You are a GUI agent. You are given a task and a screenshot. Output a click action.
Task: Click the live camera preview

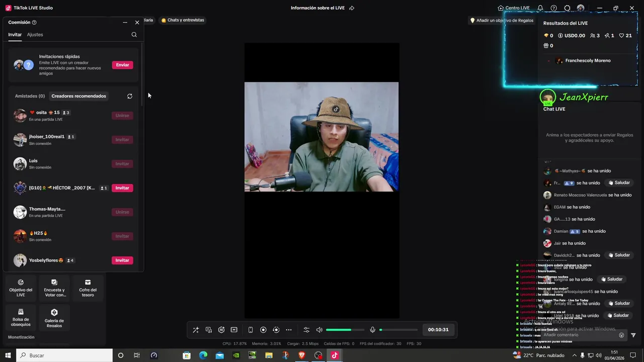click(321, 137)
